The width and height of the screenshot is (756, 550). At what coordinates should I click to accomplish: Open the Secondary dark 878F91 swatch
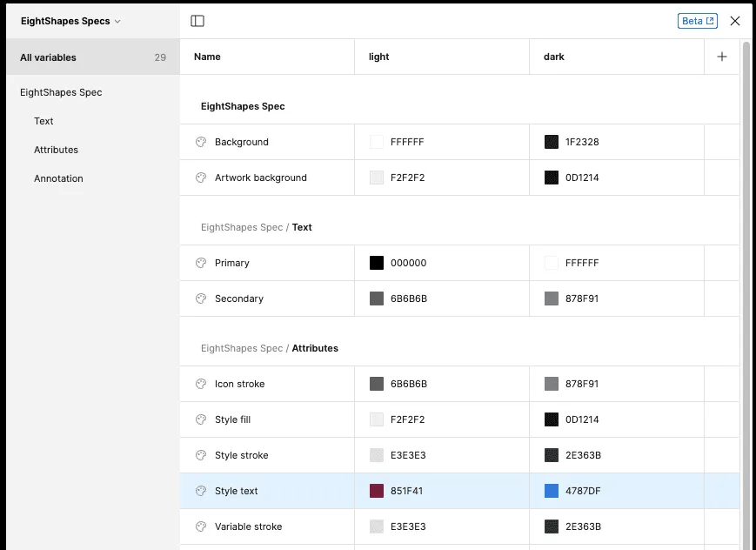(552, 298)
